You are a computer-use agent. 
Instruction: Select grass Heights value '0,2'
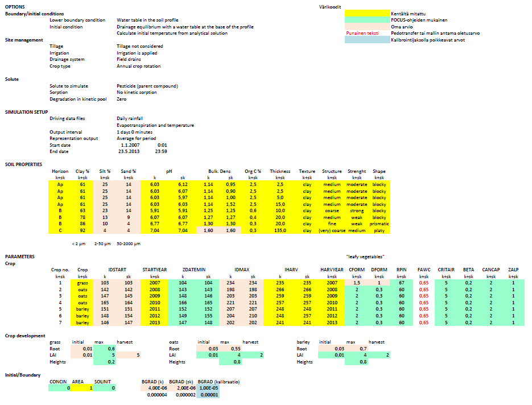pos(105,362)
